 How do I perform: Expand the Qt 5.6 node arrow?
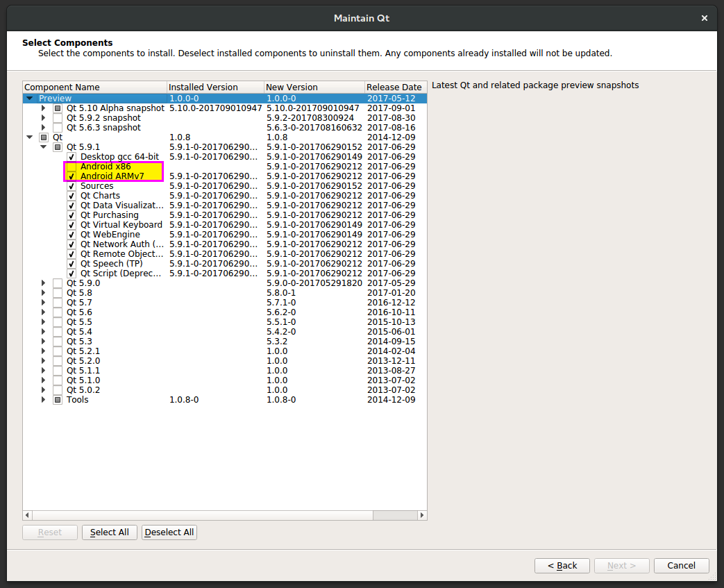[x=44, y=312]
